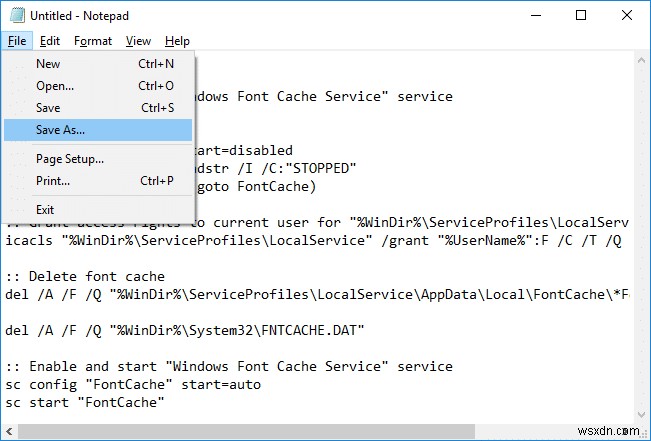Image resolution: width=651 pixels, height=441 pixels.
Task: Close the File menu by clicking File
Action: click(16, 41)
